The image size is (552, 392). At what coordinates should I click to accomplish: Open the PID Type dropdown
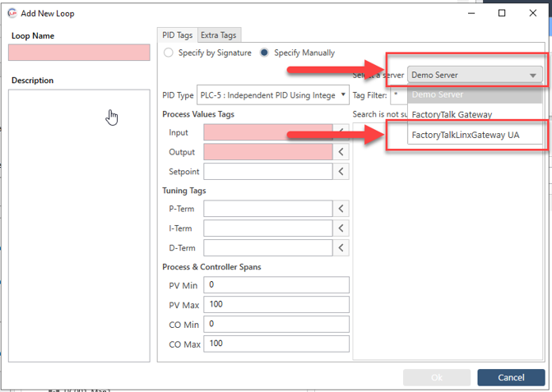pyautogui.click(x=273, y=95)
